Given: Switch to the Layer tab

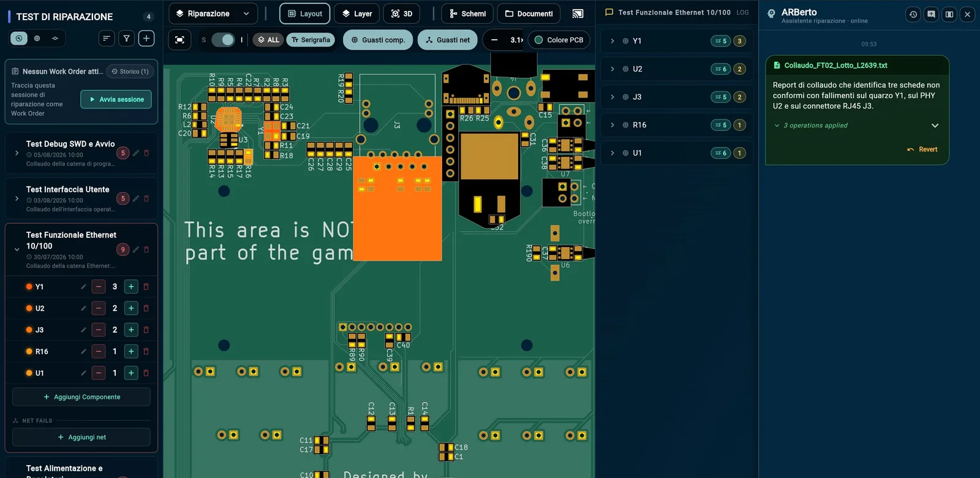Looking at the screenshot, I should [357, 13].
